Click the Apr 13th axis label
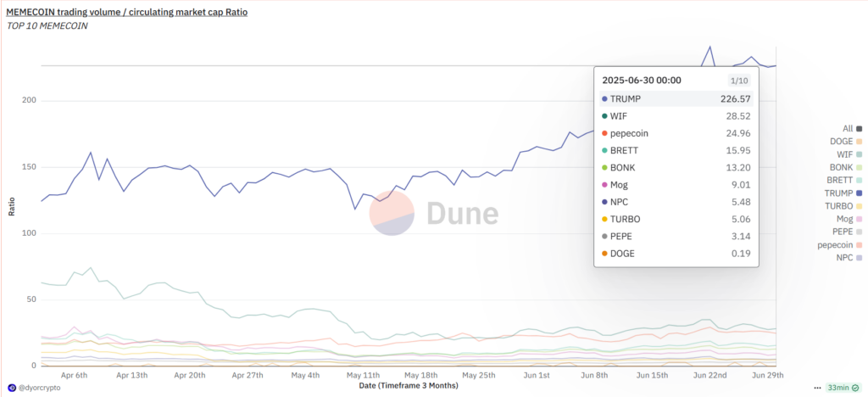The image size is (868, 397). [132, 375]
